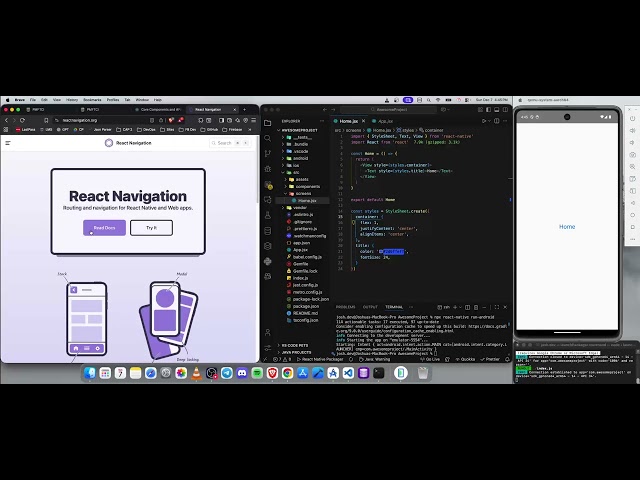Image resolution: width=640 pixels, height=480 pixels.
Task: Click Go Live in VS Code status bar
Action: 430,360
